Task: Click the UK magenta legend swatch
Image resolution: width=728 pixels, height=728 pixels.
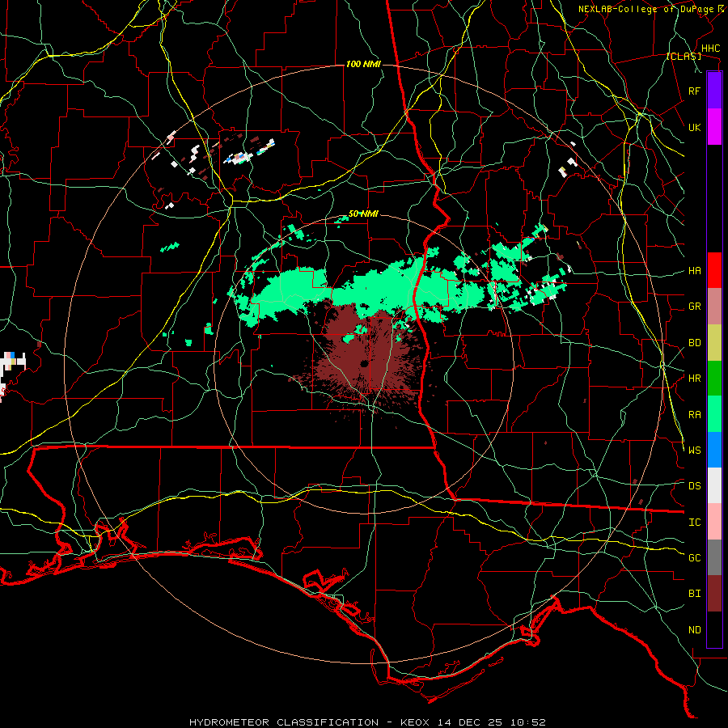Action: pyautogui.click(x=714, y=127)
